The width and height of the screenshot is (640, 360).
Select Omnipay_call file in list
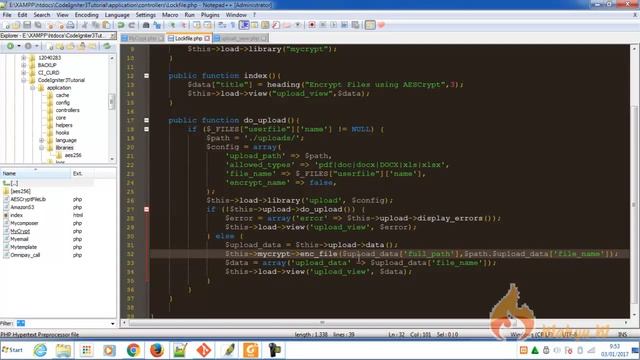point(25,255)
